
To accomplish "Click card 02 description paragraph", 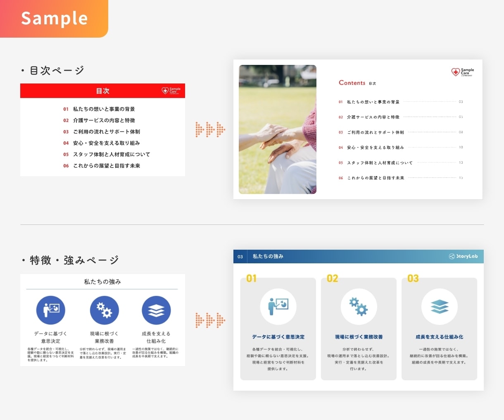I will tap(359, 359).
